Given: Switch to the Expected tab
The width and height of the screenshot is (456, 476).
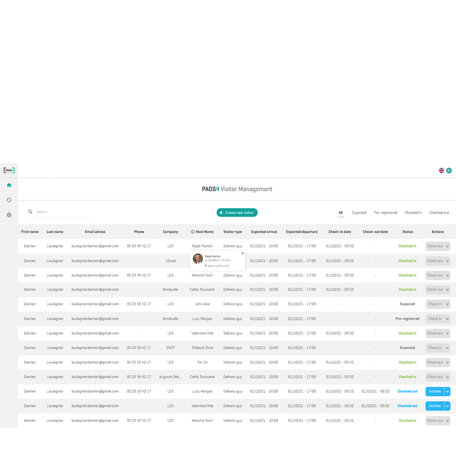Looking at the screenshot, I should pos(359,213).
